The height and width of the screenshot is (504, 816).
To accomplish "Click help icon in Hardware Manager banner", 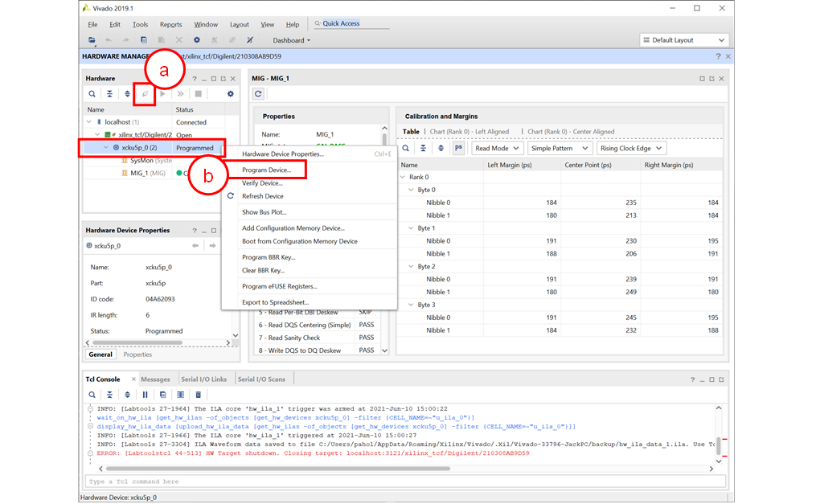I will pyautogui.click(x=718, y=56).
